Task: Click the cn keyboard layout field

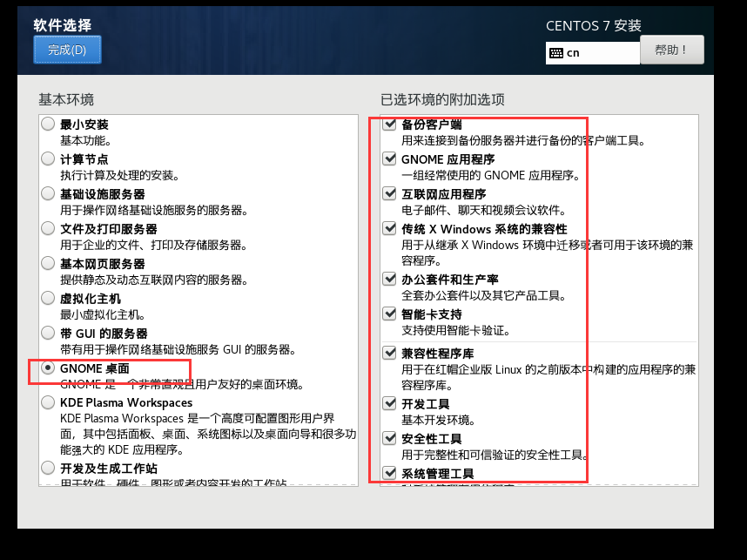Action: [x=593, y=53]
